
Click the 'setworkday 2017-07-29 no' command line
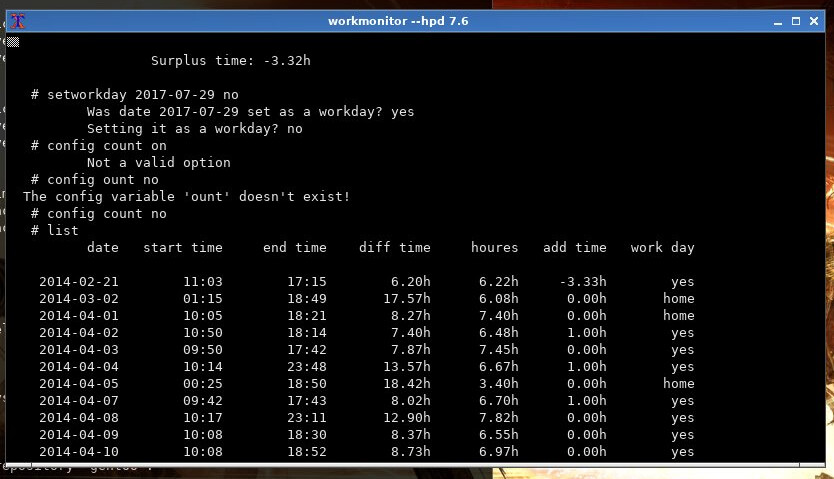[134, 95]
